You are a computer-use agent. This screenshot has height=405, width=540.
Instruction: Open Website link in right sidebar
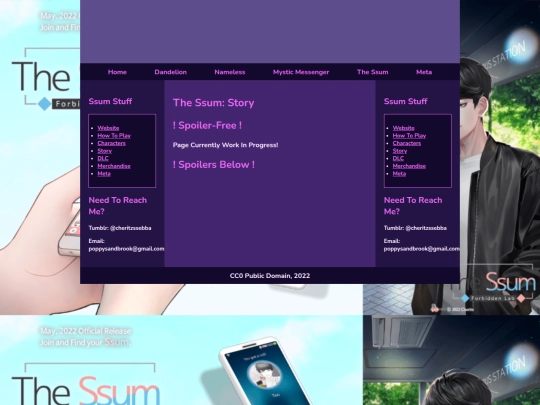coord(404,128)
